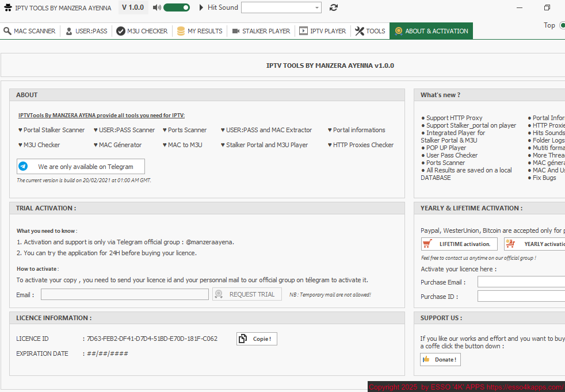
Task: Click the speaker volume icon
Action: pyautogui.click(x=156, y=7)
